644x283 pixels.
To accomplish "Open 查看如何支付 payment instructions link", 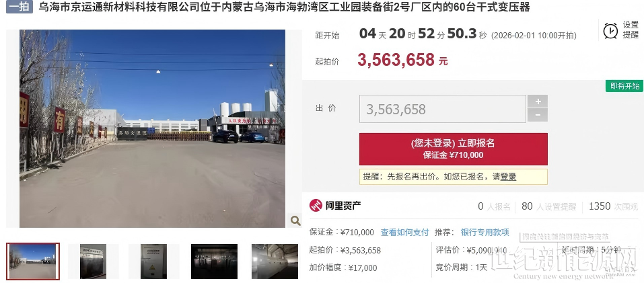I will point(404,233).
